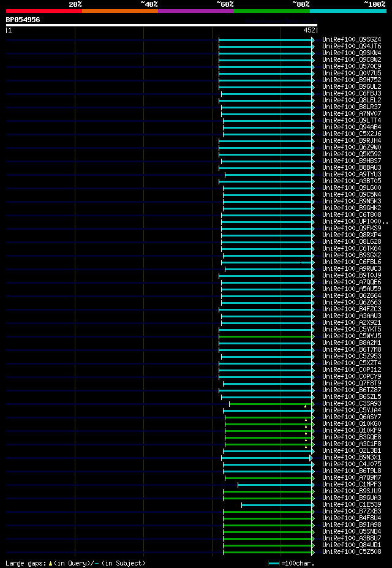Screen dimensions: 392x568
Task: Select the UniRef100_C5WYJ5 hit label
Action: (x=352, y=336)
